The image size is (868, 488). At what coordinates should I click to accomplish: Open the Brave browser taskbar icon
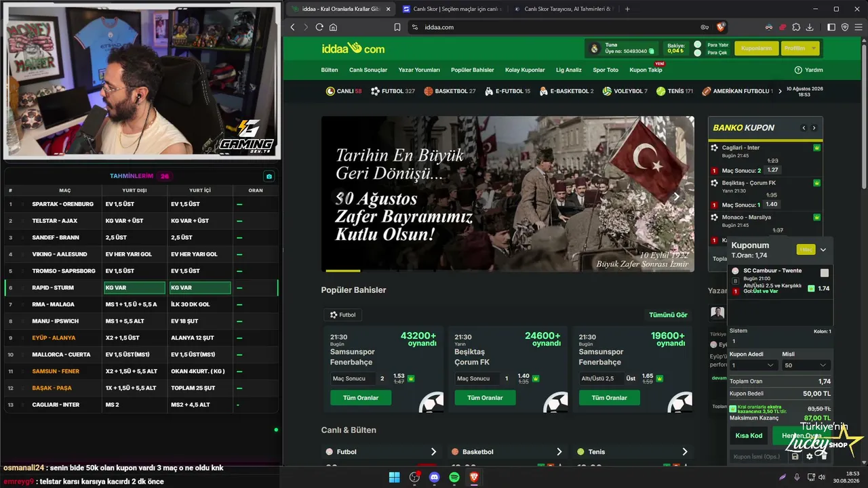[474, 477]
